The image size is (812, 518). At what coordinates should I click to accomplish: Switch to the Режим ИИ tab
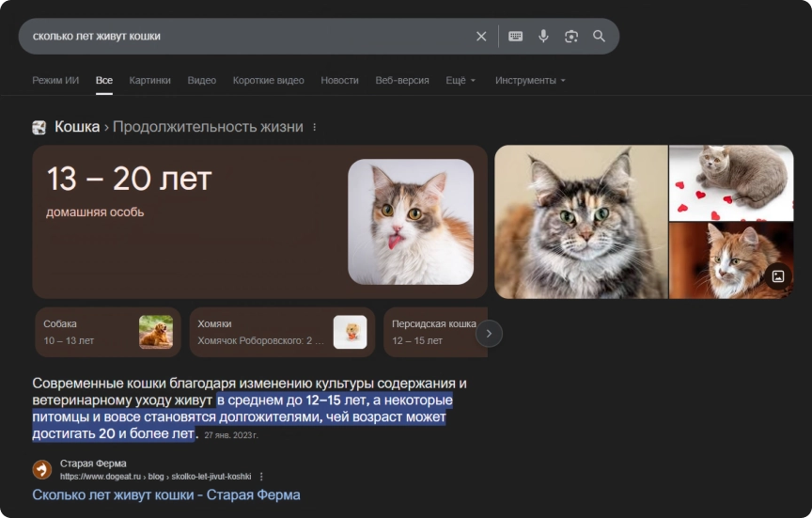(x=55, y=80)
